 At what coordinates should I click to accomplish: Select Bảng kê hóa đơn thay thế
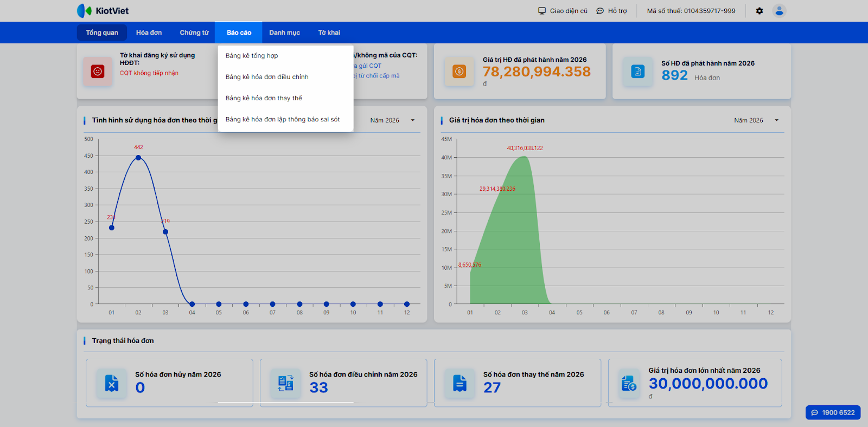point(264,98)
